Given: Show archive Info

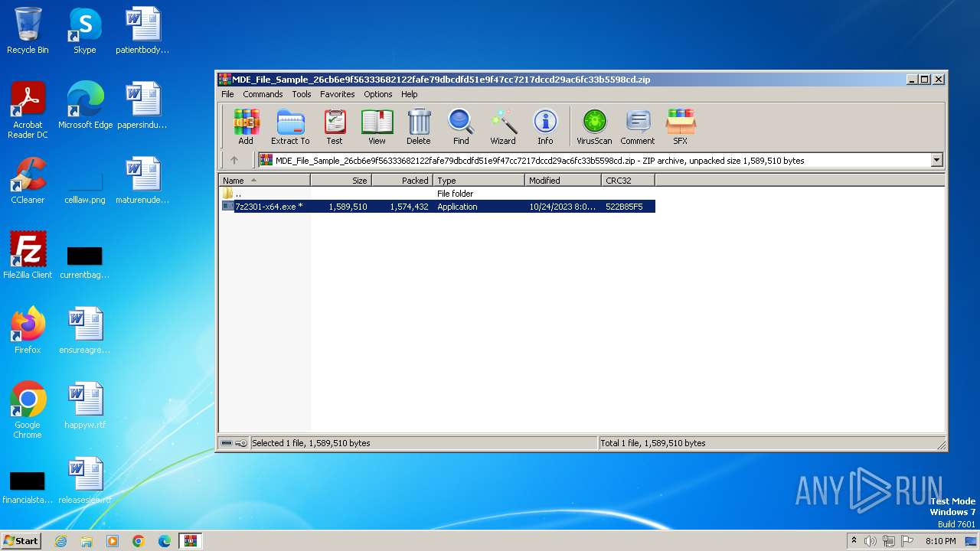Looking at the screenshot, I should [x=545, y=127].
